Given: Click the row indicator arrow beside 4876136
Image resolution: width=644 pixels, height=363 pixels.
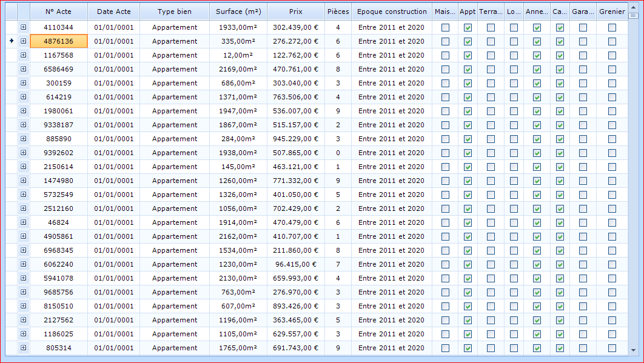Looking at the screenshot, I should tap(12, 41).
